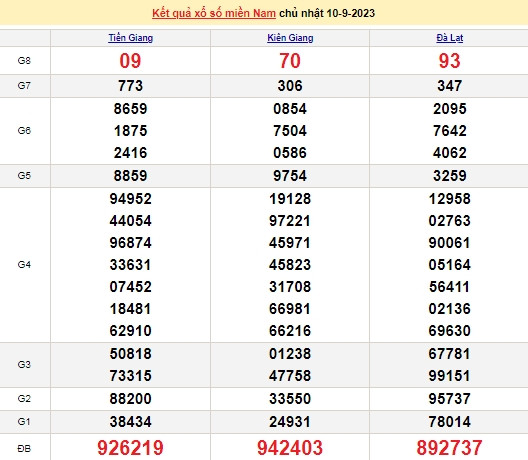Click the G4 number '90061'
This screenshot has width=528, height=460.
coord(450,243)
